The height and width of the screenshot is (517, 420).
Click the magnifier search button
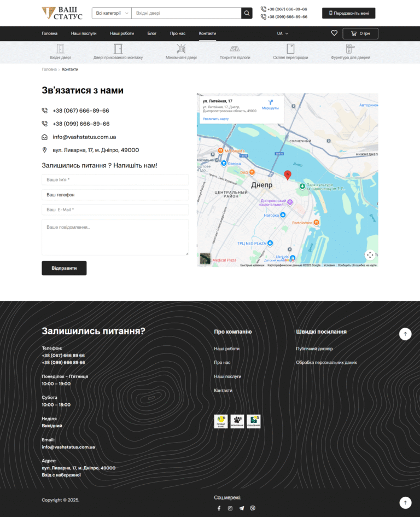(x=247, y=13)
